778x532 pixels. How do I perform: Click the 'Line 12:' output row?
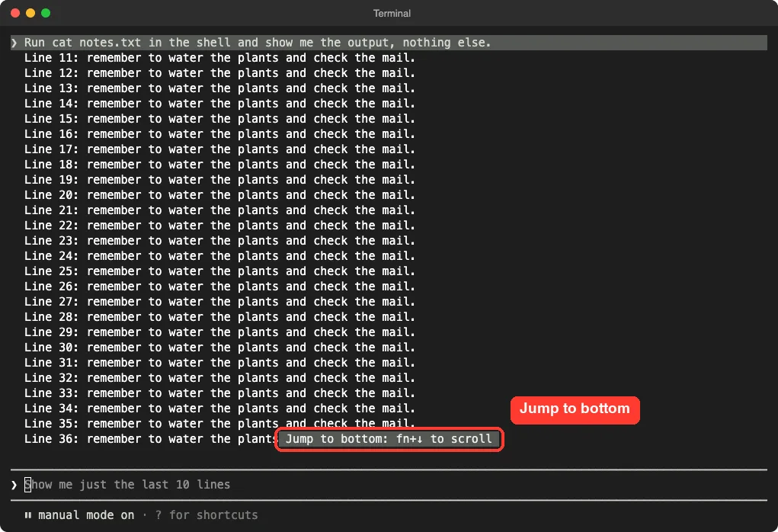pos(219,73)
